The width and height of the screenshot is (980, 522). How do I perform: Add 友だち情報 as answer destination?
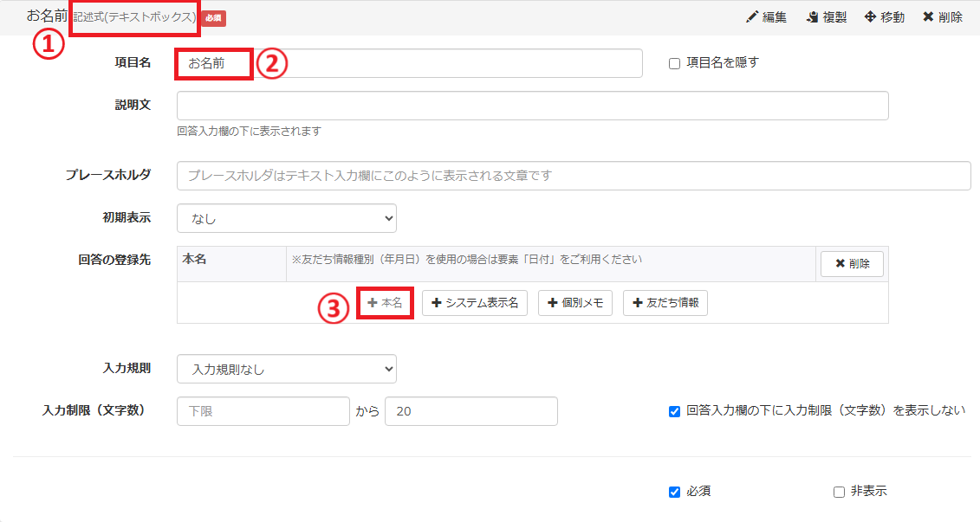tap(665, 303)
